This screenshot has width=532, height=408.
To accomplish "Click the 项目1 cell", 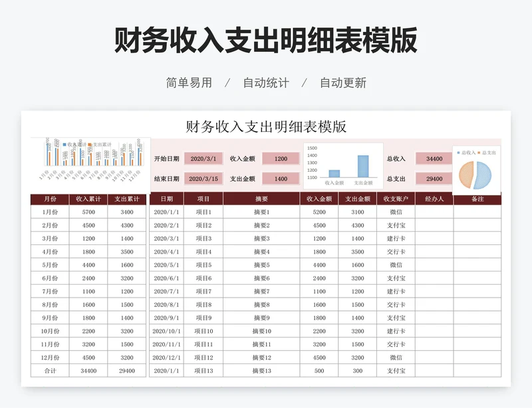I will pos(203,212).
